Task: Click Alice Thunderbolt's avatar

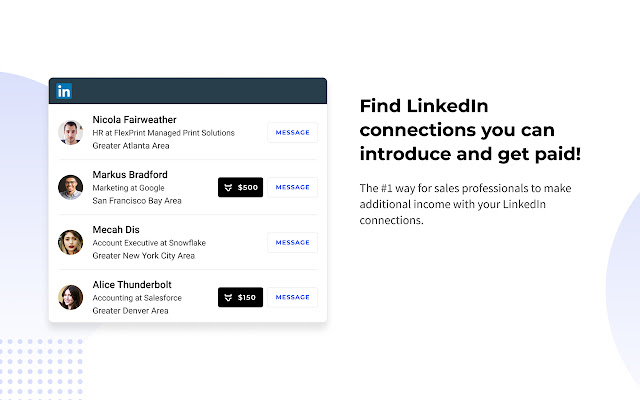Action: coord(69,297)
